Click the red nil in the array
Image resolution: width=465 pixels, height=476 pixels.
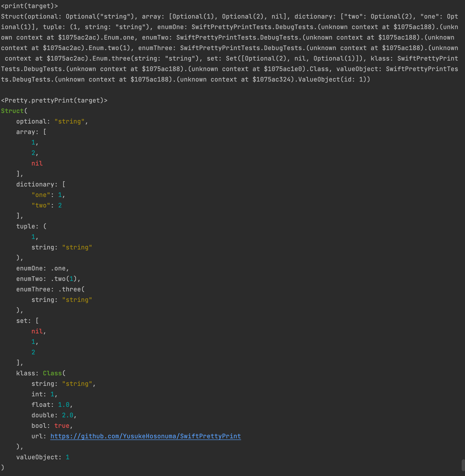pos(37,164)
